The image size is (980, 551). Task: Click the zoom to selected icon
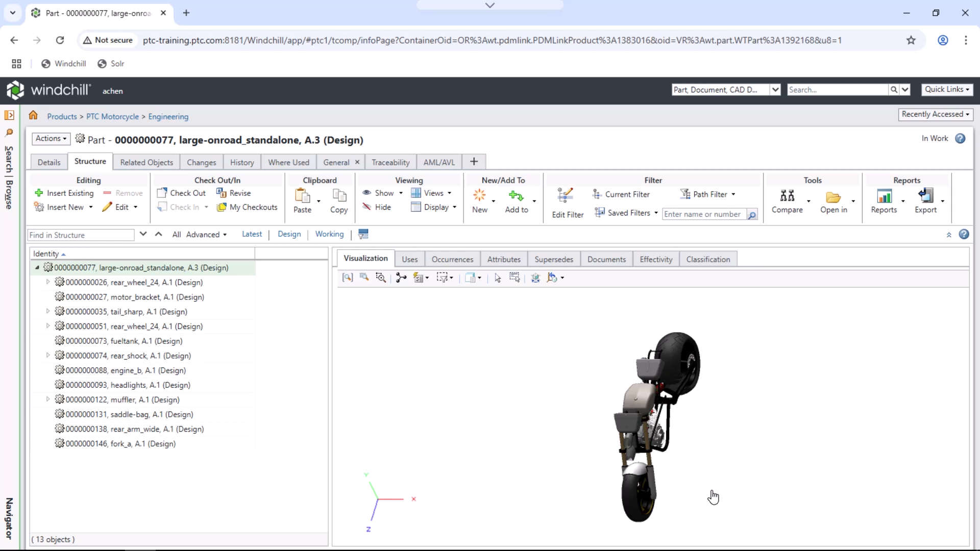364,277
